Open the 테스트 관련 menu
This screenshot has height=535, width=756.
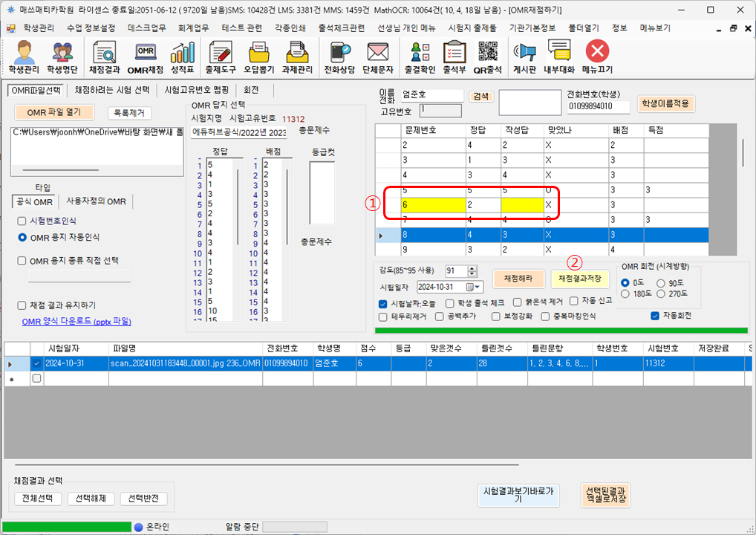pos(241,28)
